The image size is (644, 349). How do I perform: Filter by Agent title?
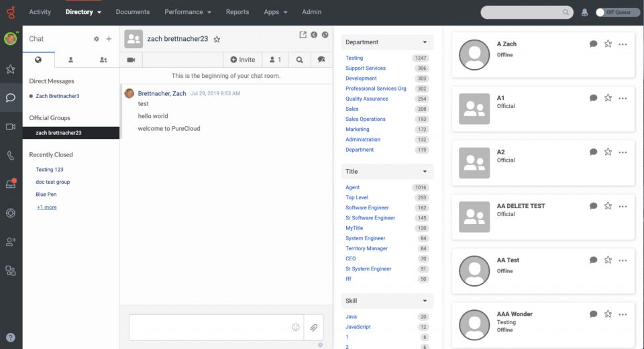[352, 187]
